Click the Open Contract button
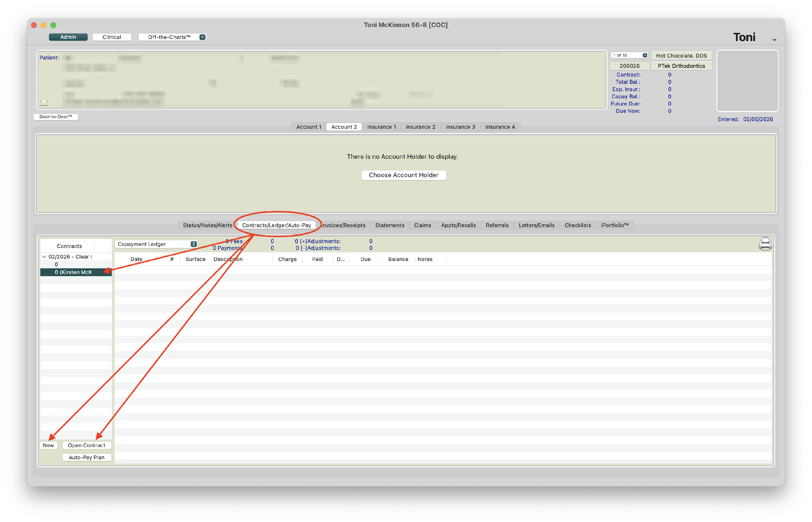812x522 pixels. [x=87, y=445]
